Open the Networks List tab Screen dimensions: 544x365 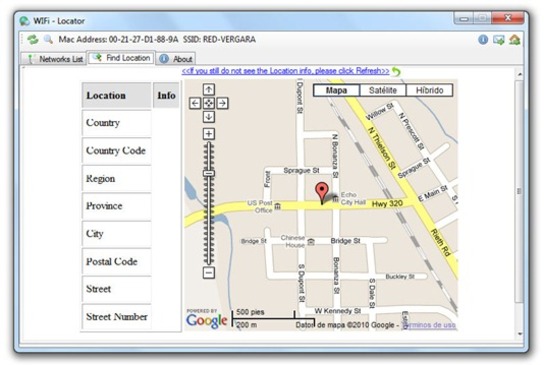click(x=54, y=59)
